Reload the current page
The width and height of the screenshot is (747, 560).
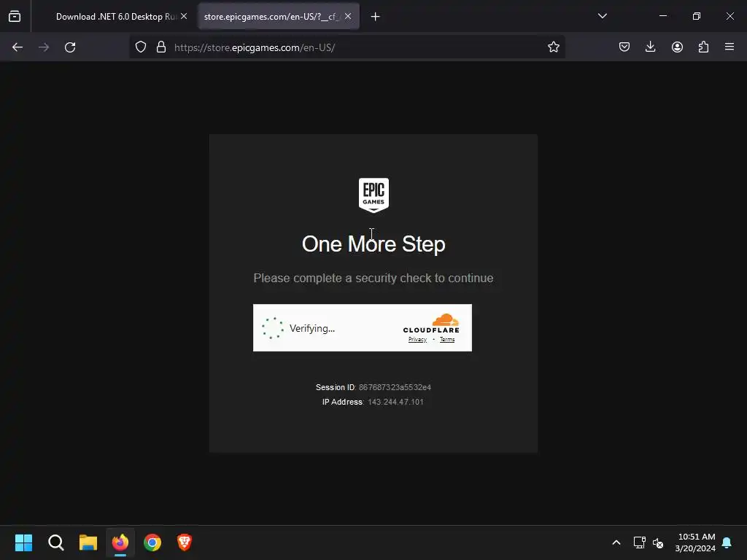point(70,47)
